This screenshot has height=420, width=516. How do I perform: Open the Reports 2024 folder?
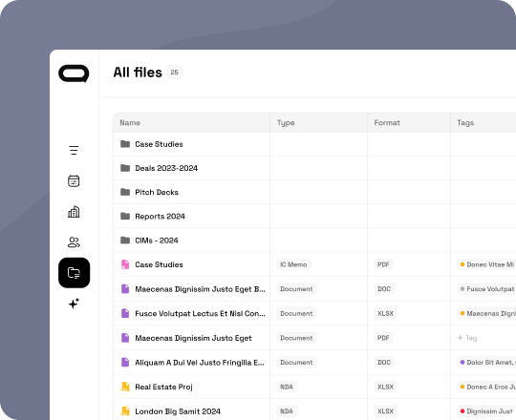(160, 217)
